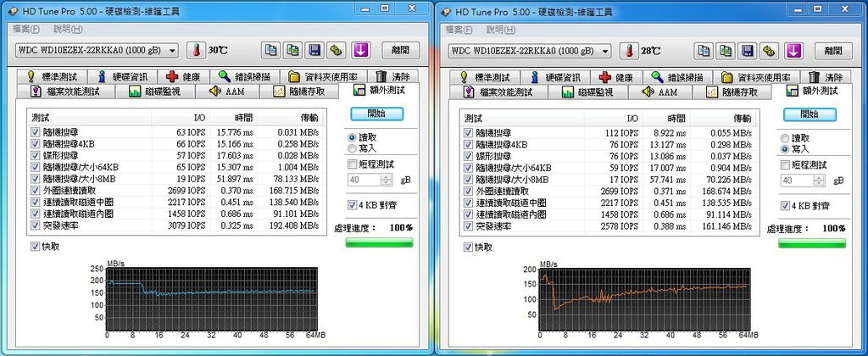Screen dimensions: 868x356
Task: Uncheck 突發速率 test in right window list
Action: (x=468, y=226)
